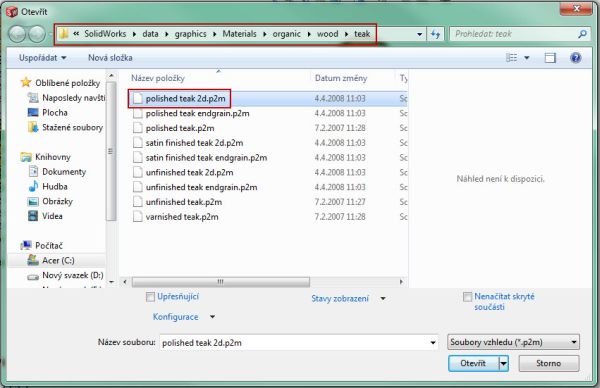Tick the Upřesňující checkbox
The image size is (600, 388).
pyautogui.click(x=150, y=297)
